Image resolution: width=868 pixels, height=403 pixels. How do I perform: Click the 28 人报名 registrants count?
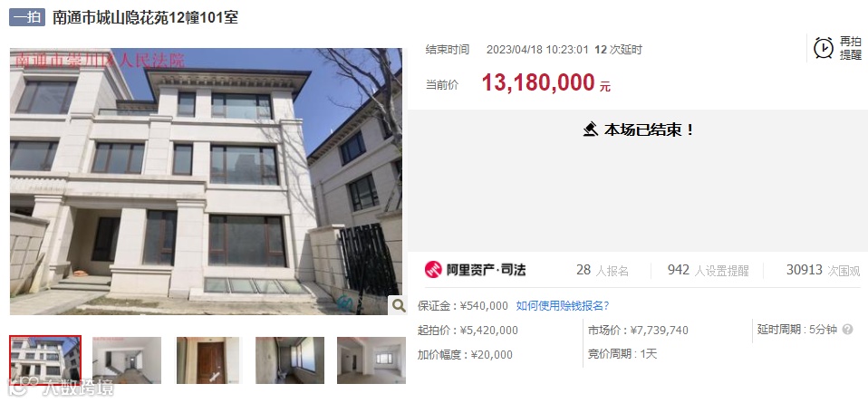click(x=603, y=270)
